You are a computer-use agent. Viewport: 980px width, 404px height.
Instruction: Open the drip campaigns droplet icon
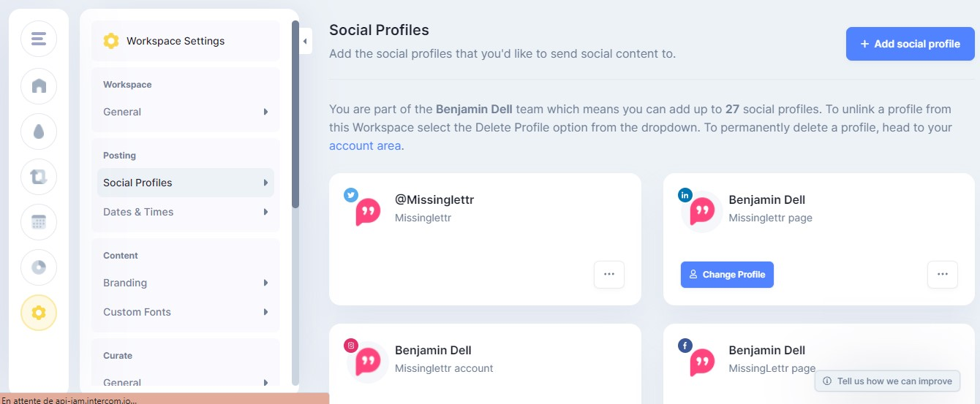point(39,132)
